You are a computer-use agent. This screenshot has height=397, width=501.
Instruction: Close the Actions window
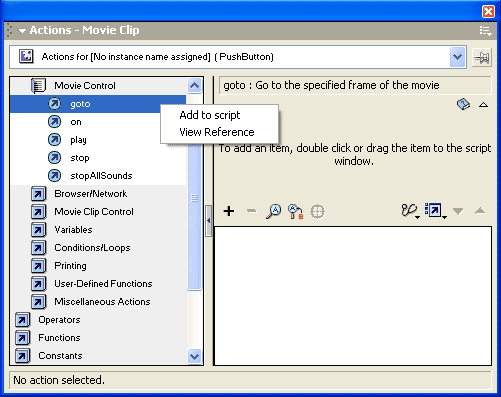coord(488,11)
